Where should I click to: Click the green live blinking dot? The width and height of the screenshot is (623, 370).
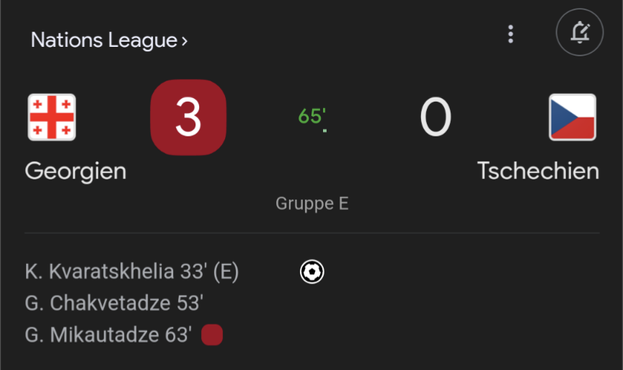[x=325, y=131]
